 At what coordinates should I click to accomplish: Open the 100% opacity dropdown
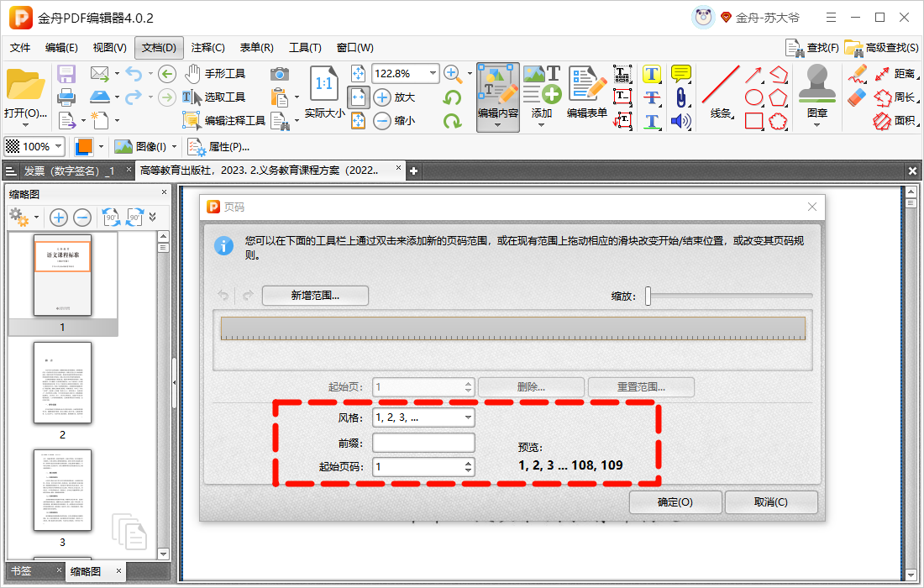[58, 146]
